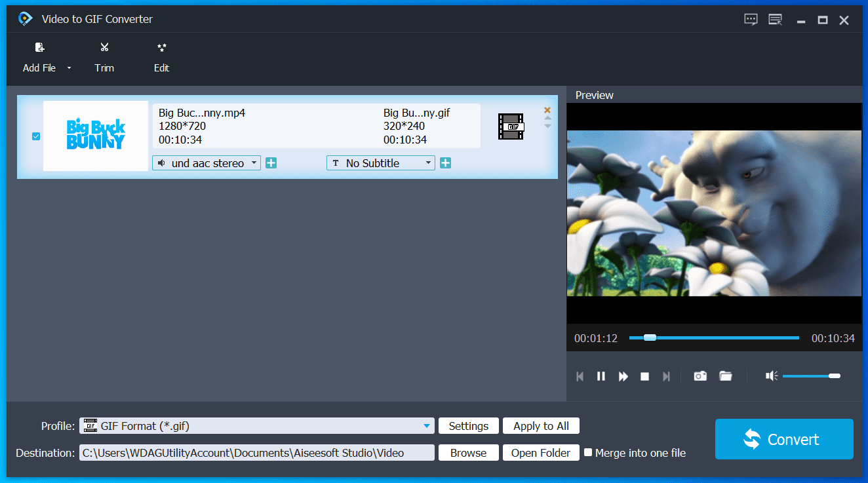The height and width of the screenshot is (483, 868).
Task: Click the total duration 00:10:34 in preview
Action: coord(833,339)
